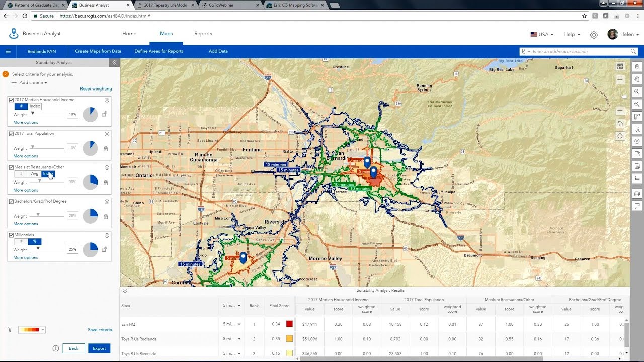Zoom out with the map minus button
The width and height of the screenshot is (644, 362).
[x=620, y=111]
